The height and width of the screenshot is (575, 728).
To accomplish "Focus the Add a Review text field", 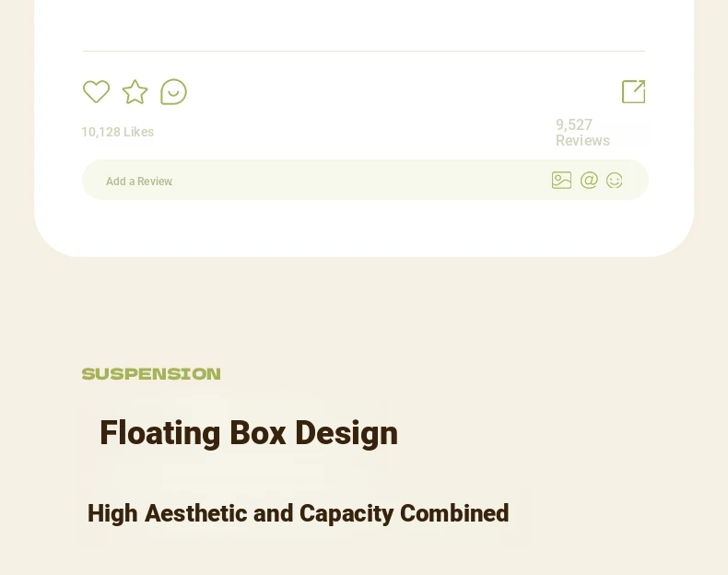I will (x=365, y=180).
